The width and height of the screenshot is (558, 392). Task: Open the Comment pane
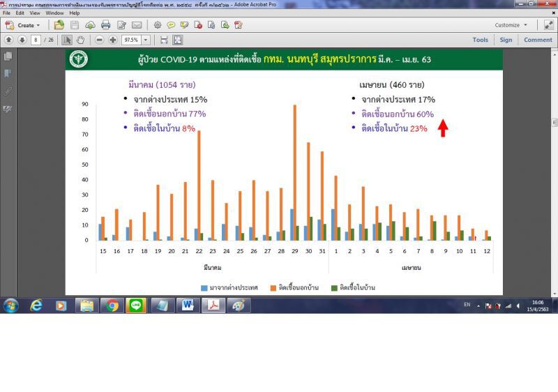(538, 40)
